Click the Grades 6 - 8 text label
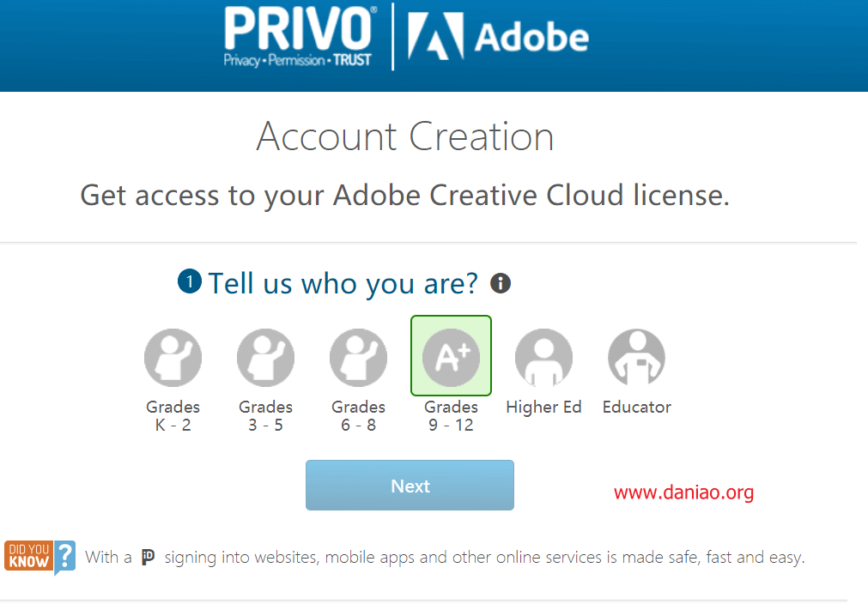Screen dimensions: 868x604 click(x=358, y=416)
